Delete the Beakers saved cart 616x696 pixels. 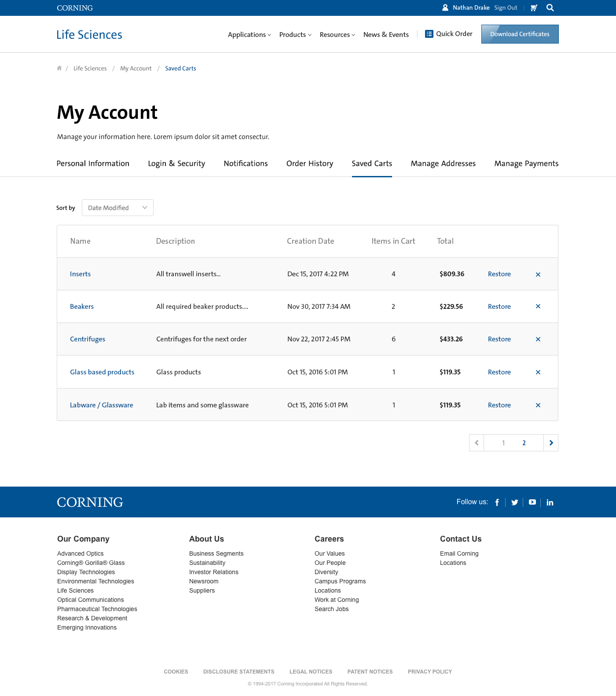coord(538,307)
